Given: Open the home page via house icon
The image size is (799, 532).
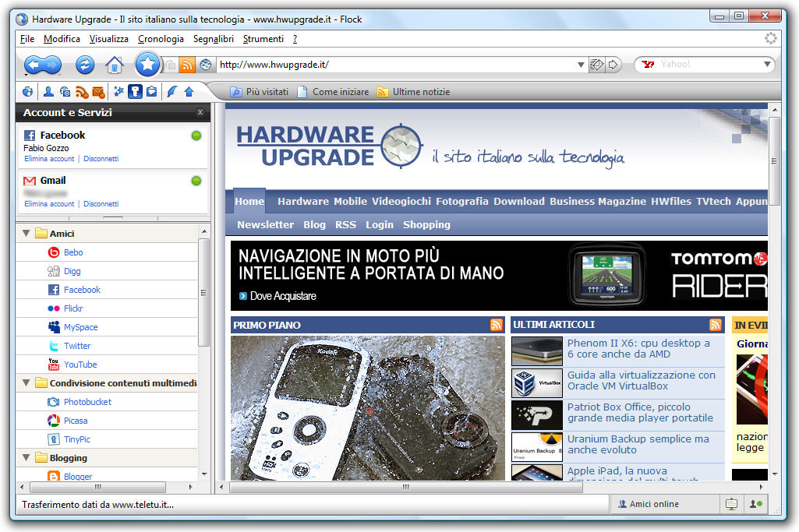Looking at the screenshot, I should (x=114, y=65).
